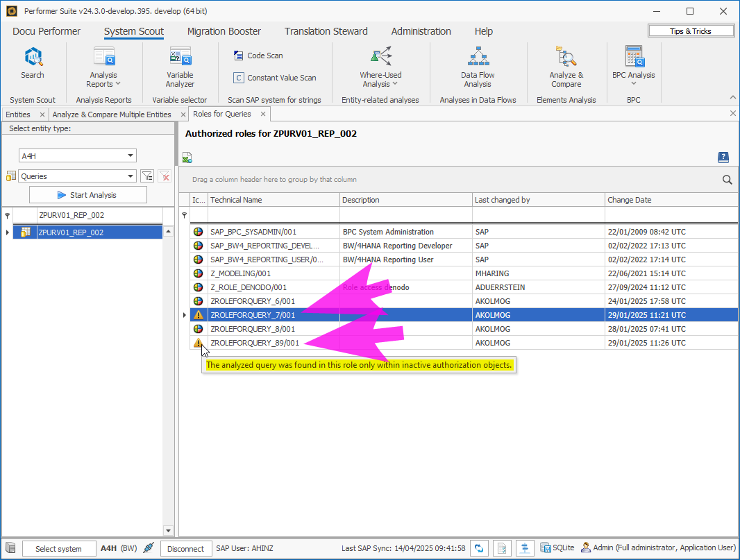Switch to the Entities tab
This screenshot has width=740, height=560.
18,114
